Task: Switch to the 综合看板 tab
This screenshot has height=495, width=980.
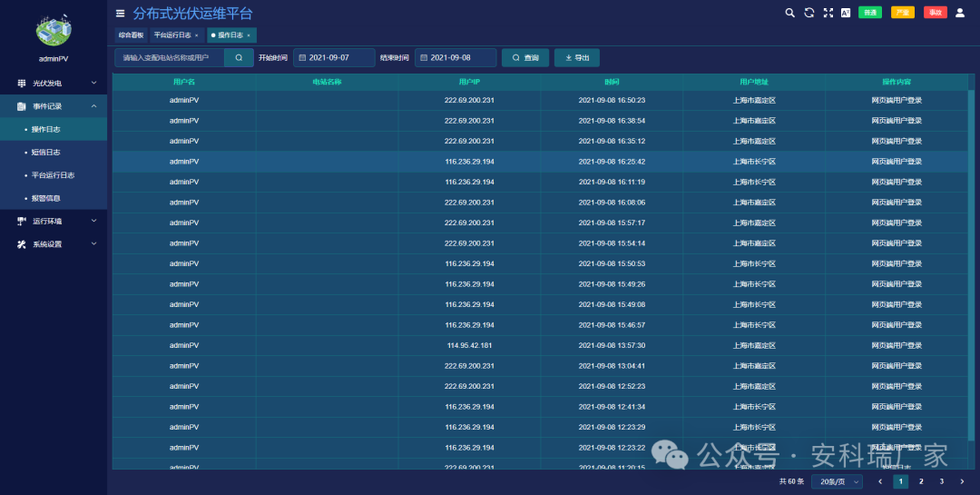Action: (131, 35)
